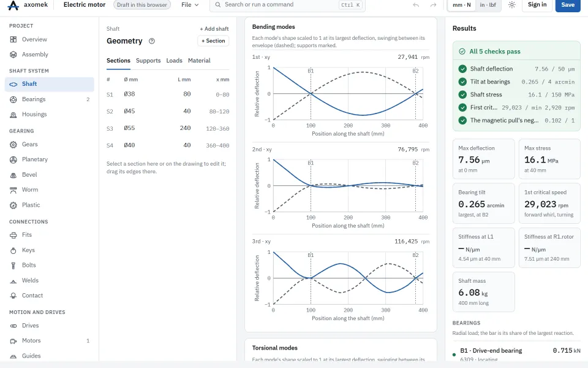
Task: Select section row S3 Ø55
Action: click(168, 128)
